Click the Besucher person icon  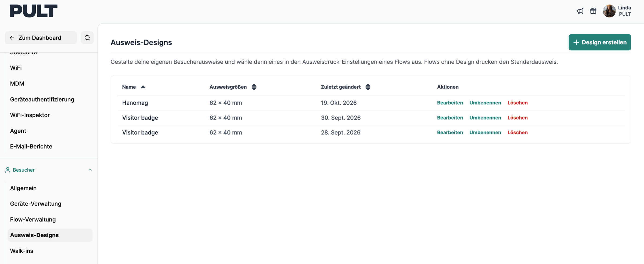click(8, 170)
